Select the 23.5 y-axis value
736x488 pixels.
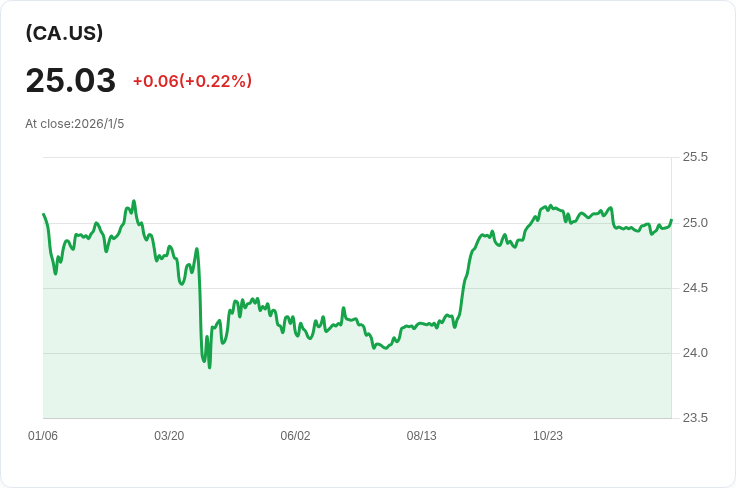tap(695, 418)
